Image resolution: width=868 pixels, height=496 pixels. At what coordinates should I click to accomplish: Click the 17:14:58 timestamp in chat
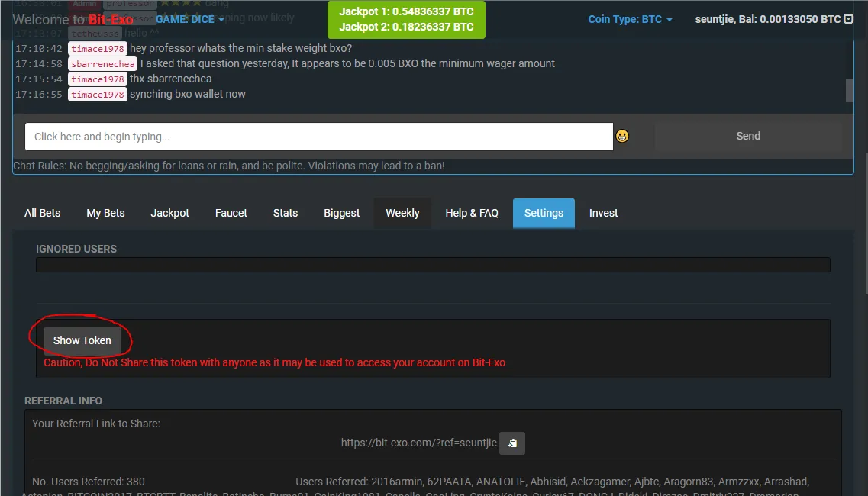[x=39, y=64]
